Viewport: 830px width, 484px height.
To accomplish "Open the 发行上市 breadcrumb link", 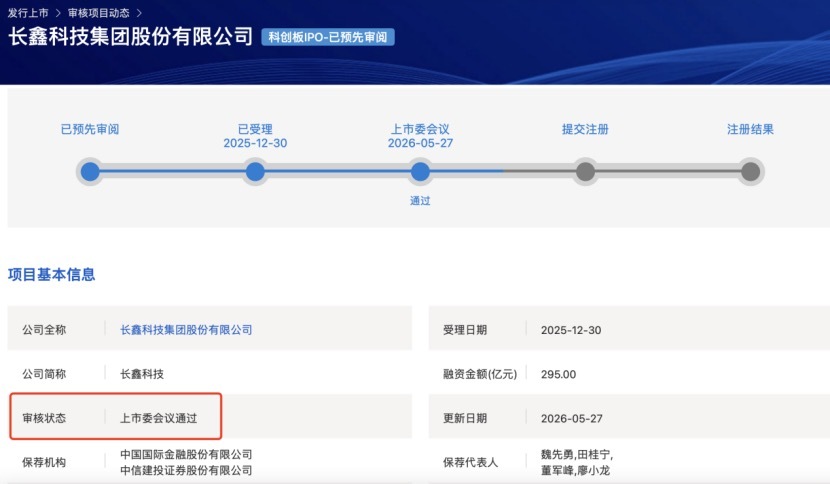I will tap(28, 13).
